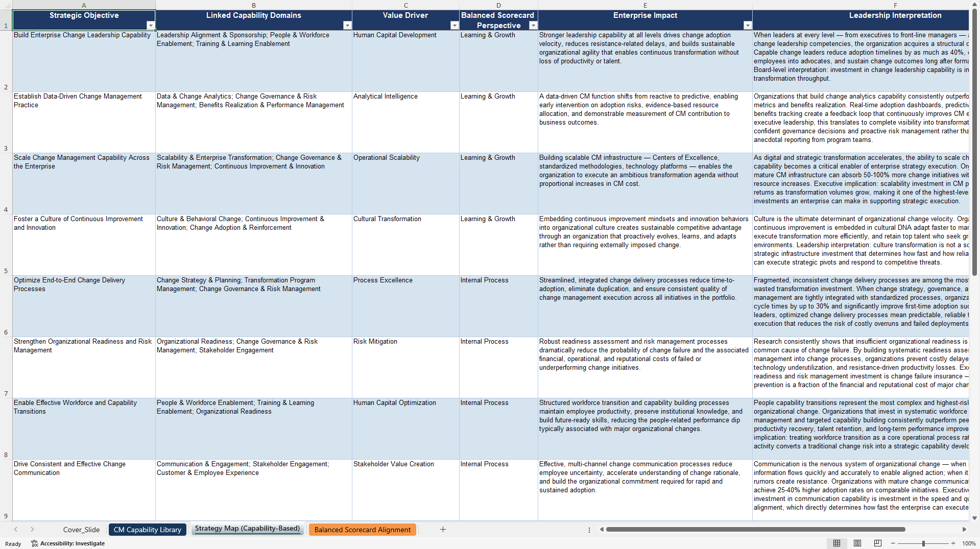Image resolution: width=980 pixels, height=549 pixels.
Task: Select cell 'Establish Data-Driven Change Management Practice'
Action: (x=84, y=123)
